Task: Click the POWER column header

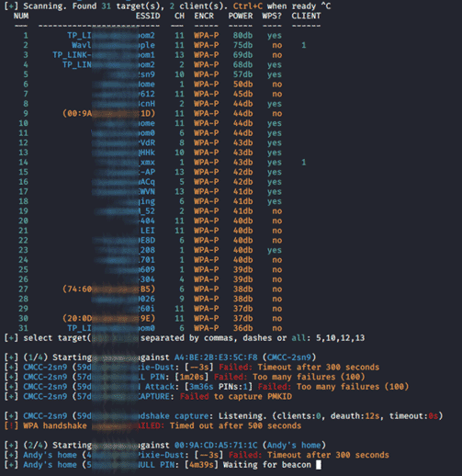Action: pos(241,16)
